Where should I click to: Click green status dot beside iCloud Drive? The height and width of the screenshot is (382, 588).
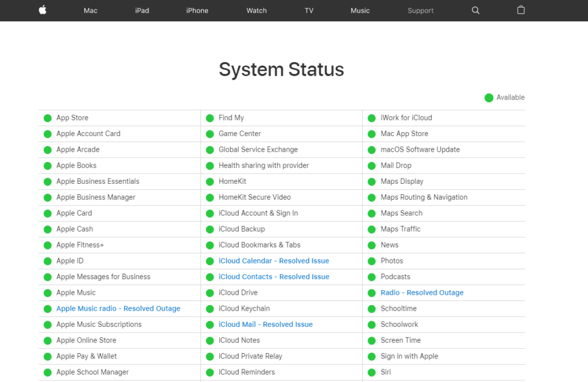[x=210, y=293]
